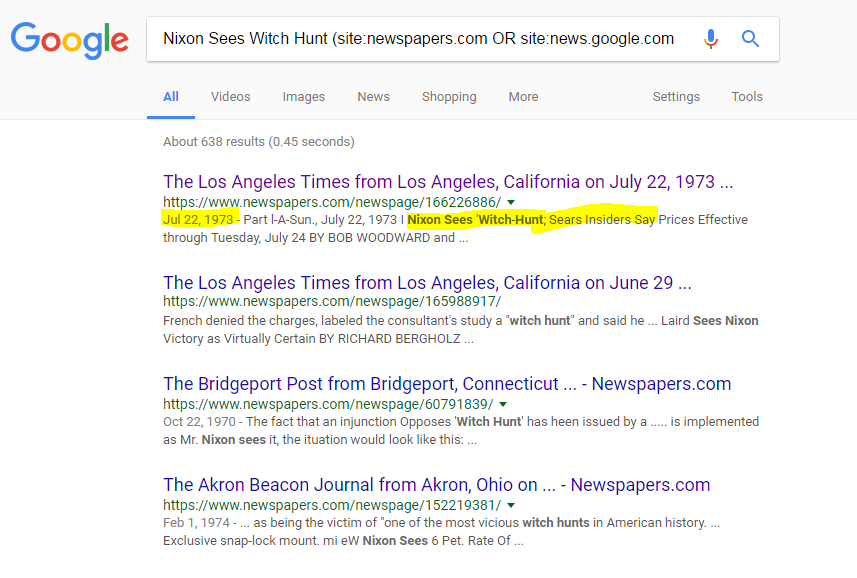The width and height of the screenshot is (857, 578).
Task: Click the newspage/152219381 URL text
Action: click(332, 505)
